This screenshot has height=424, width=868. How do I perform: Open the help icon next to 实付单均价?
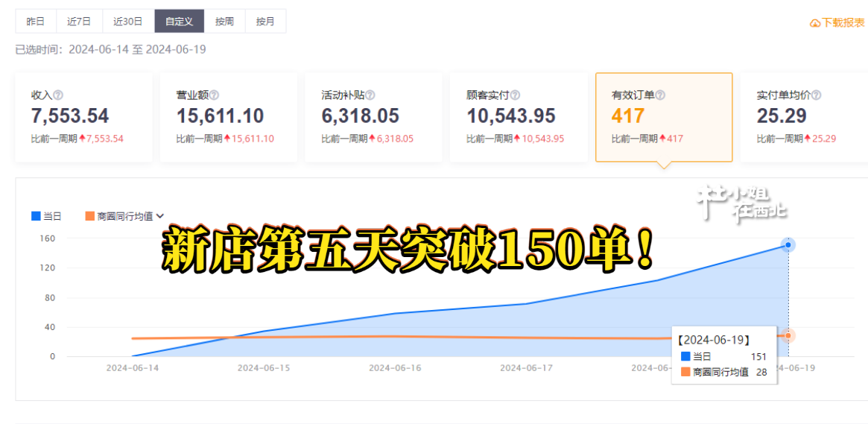point(817,95)
